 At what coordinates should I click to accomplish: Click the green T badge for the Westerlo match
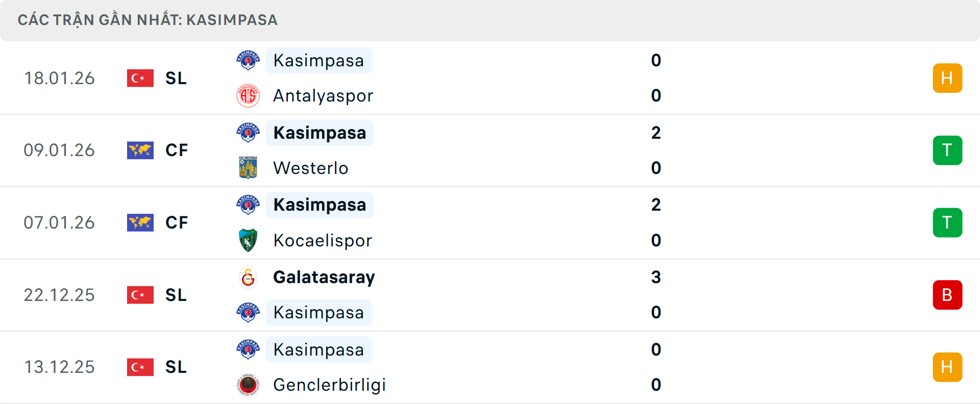pos(948,150)
